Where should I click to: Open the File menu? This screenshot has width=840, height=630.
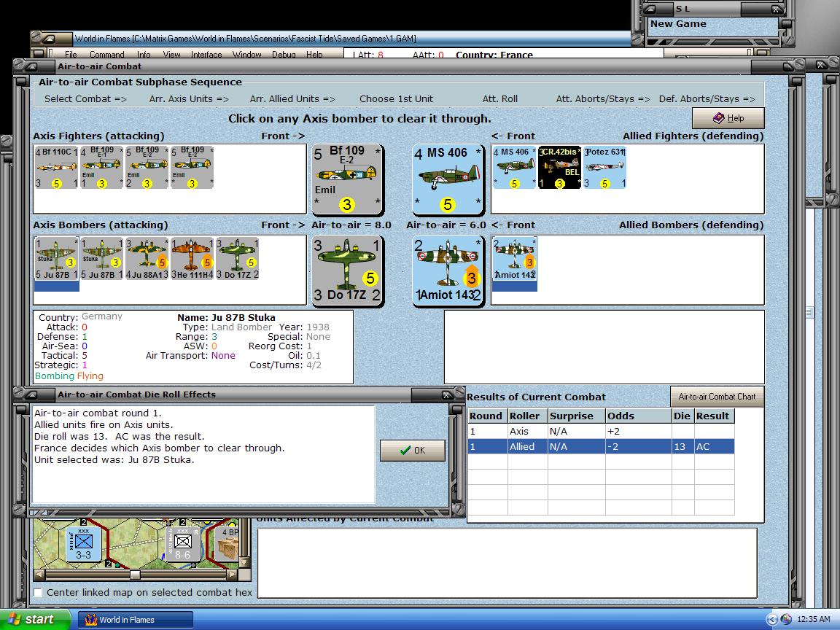pos(71,55)
